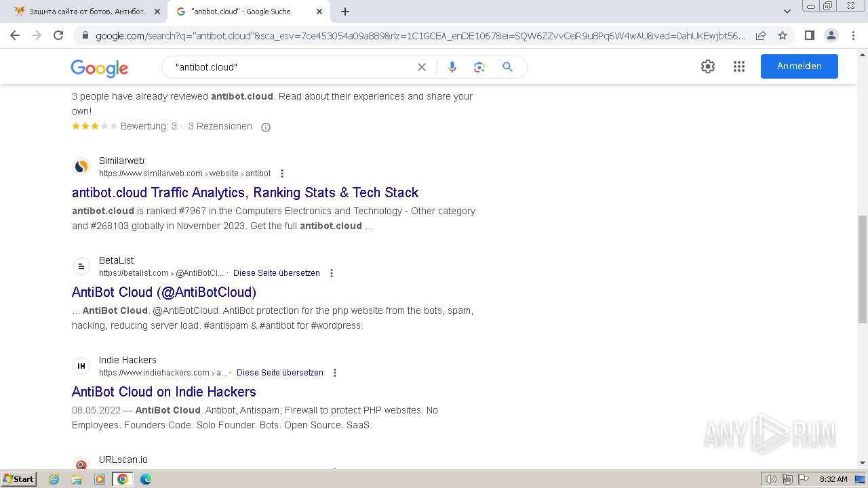Click the page vertical scrollbar thumb
The width and height of the screenshot is (868, 488).
[862, 268]
